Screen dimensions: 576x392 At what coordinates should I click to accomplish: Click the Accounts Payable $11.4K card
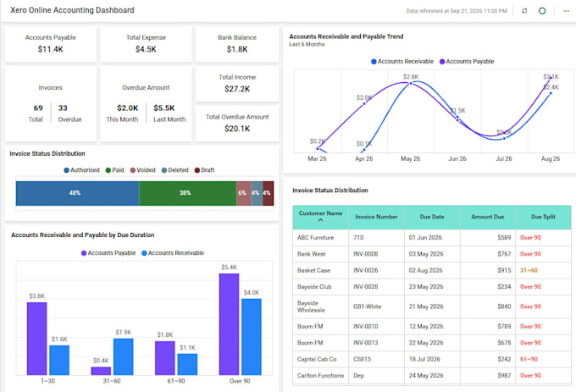click(50, 44)
